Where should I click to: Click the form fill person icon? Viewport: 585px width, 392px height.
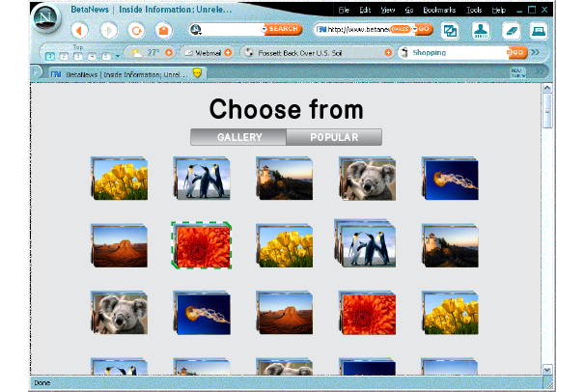point(479,30)
